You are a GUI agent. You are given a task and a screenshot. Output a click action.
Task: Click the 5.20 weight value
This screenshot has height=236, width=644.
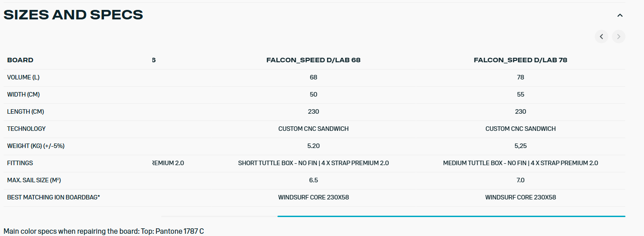[313, 146]
